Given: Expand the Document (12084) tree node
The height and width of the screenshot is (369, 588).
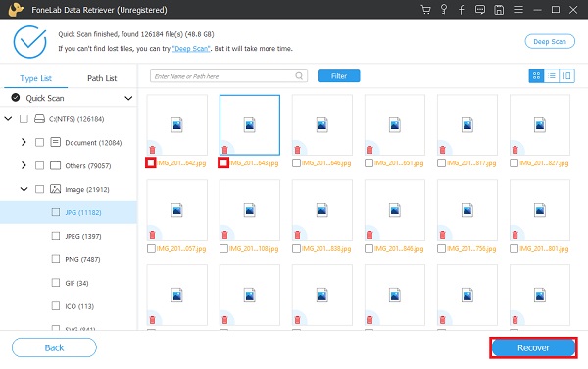Looking at the screenshot, I should [x=24, y=142].
